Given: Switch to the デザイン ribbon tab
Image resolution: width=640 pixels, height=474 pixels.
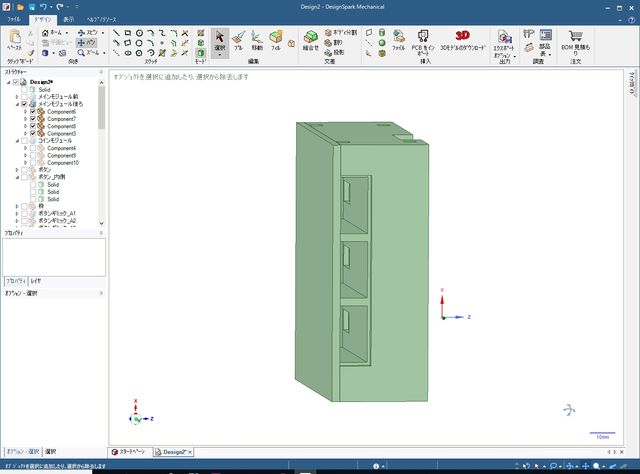Looking at the screenshot, I should click(42, 19).
